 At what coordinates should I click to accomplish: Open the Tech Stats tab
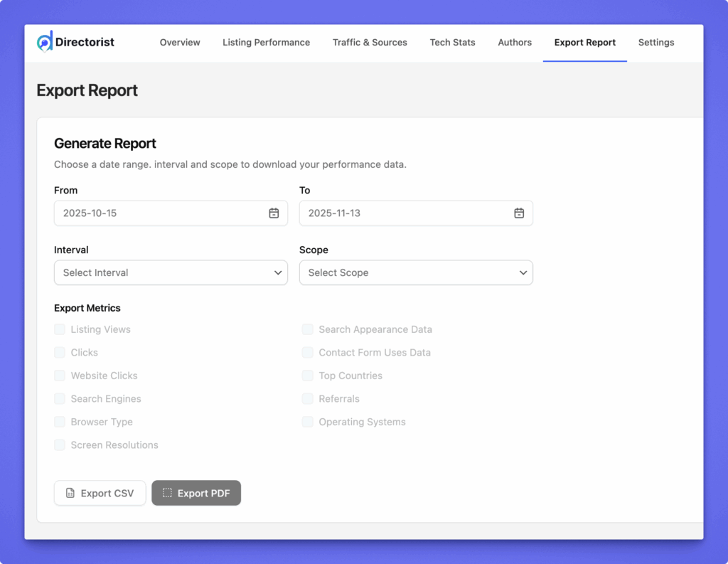452,43
